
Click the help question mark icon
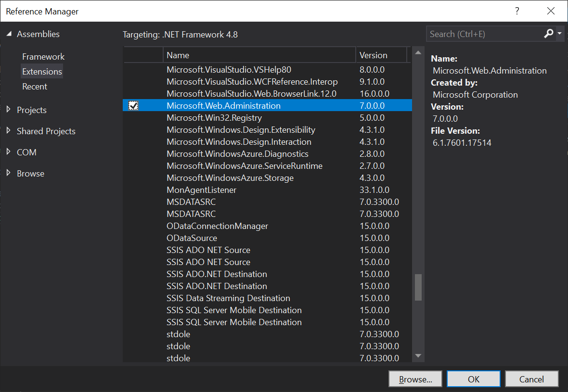[x=517, y=11]
